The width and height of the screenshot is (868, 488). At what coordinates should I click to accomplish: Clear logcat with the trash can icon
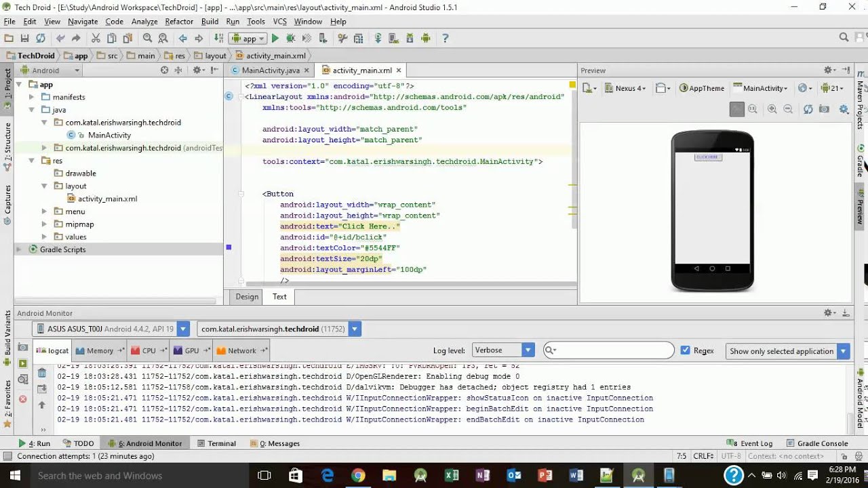coord(42,373)
